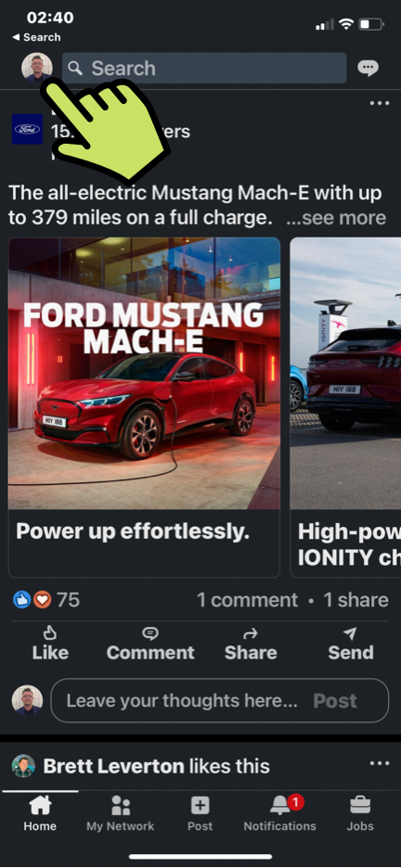Screen dimensions: 401x868
Task: Expand post text with "see more"
Action: coord(336,218)
